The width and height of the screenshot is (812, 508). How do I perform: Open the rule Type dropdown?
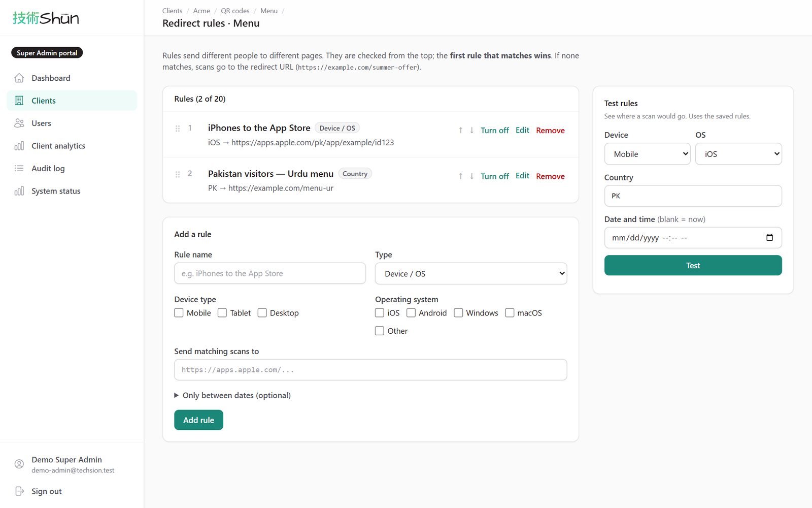471,273
